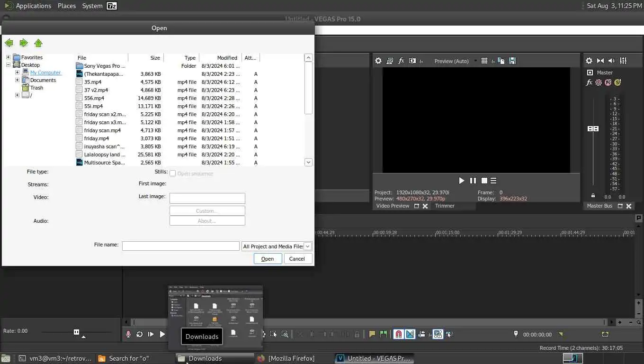The width and height of the screenshot is (644, 364).
Task: Click the Master volume fader handle
Action: (x=593, y=129)
